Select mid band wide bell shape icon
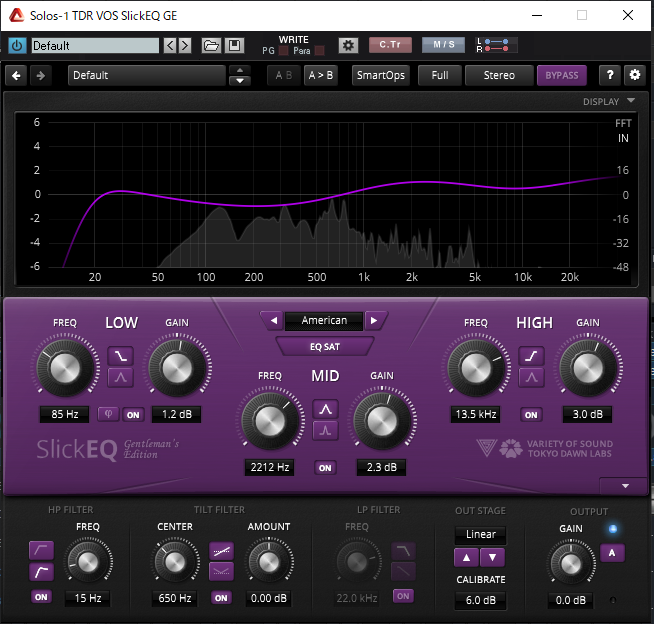The image size is (654, 624). coord(325,409)
